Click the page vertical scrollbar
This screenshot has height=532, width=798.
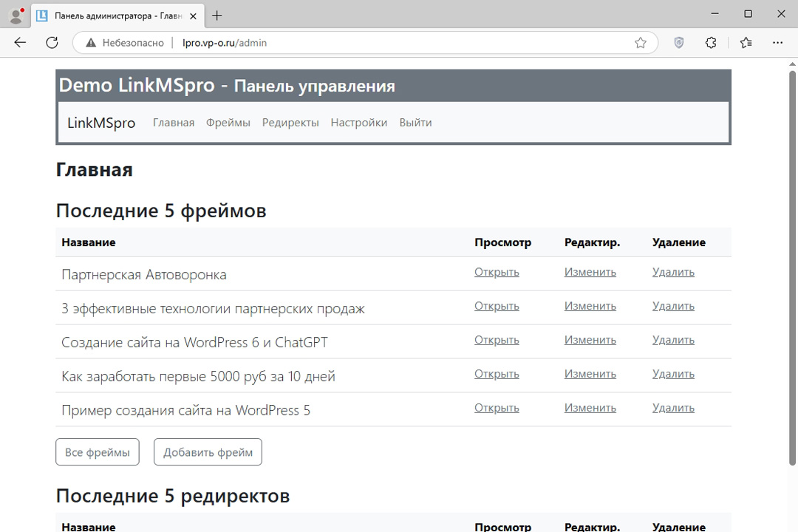tap(792, 267)
